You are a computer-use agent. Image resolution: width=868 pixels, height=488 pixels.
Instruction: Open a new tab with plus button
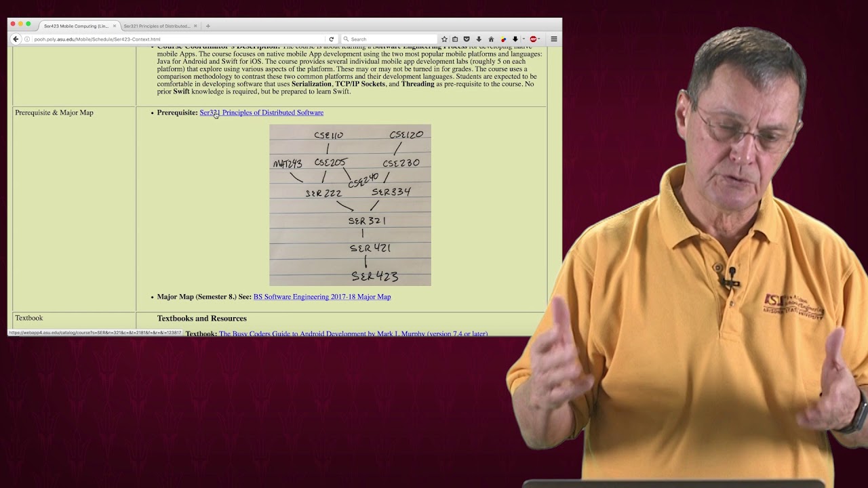click(208, 26)
